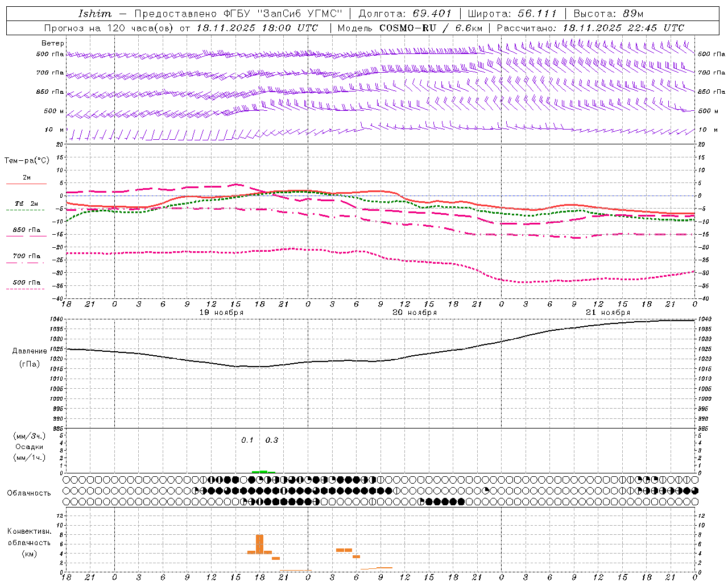The image size is (728, 582).
Task: Click the "500 м" wind level label on left
Action: coord(54,111)
